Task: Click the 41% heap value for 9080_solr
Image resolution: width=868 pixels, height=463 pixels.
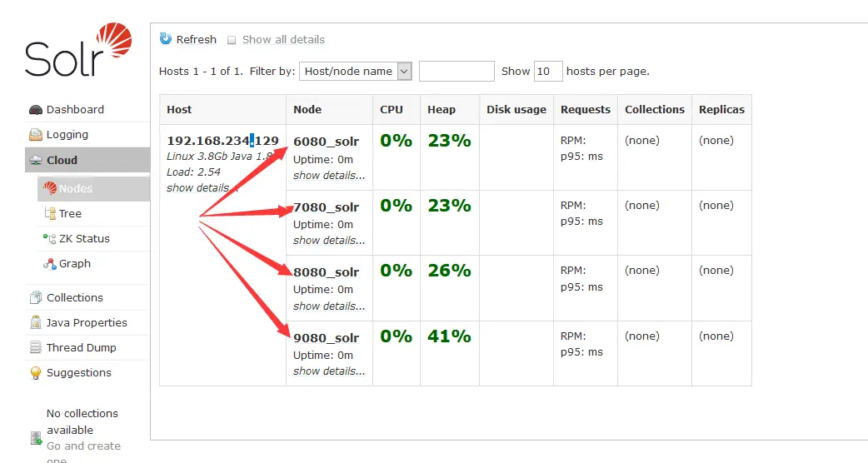Action: tap(449, 336)
